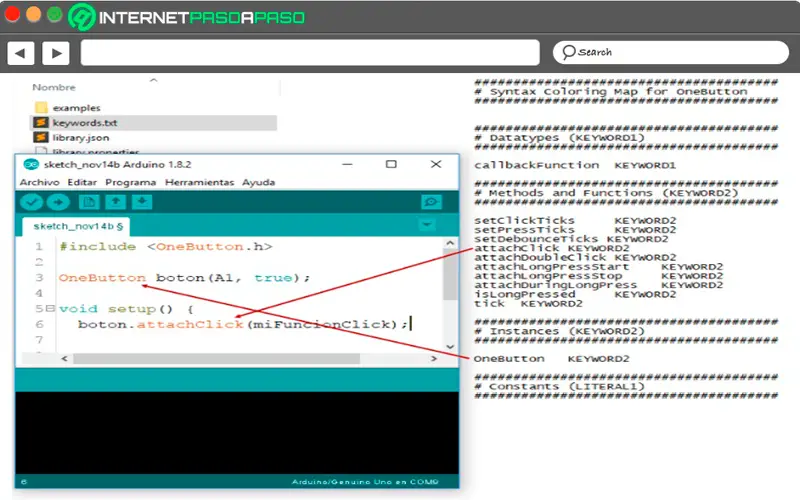The width and height of the screenshot is (800, 500).
Task: Click 'tick' keyword entry
Action: [489, 304]
